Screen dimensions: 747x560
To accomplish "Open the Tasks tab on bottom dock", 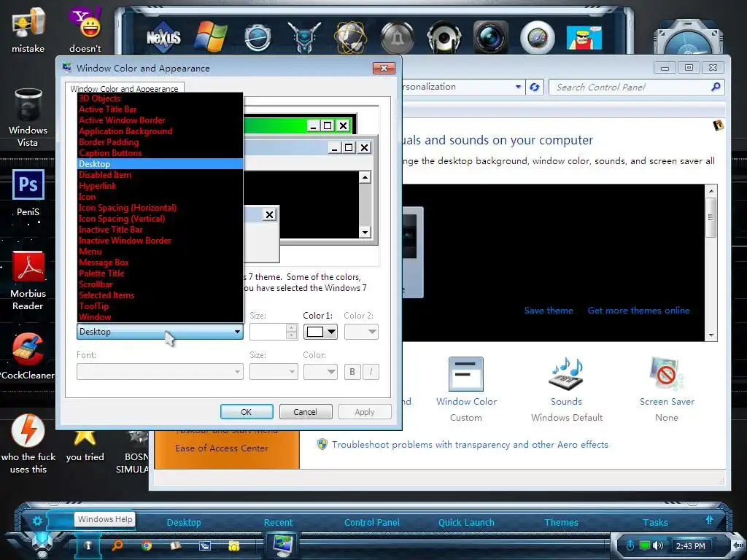I will pyautogui.click(x=655, y=522).
